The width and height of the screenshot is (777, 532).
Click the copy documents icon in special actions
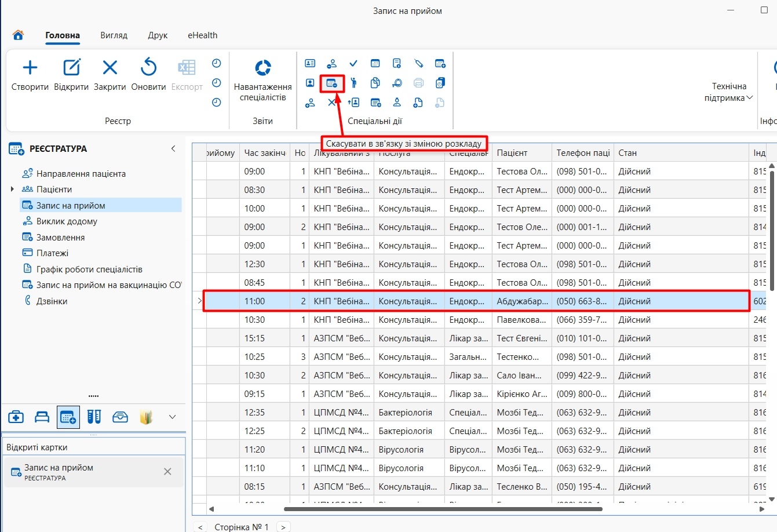pyautogui.click(x=375, y=83)
